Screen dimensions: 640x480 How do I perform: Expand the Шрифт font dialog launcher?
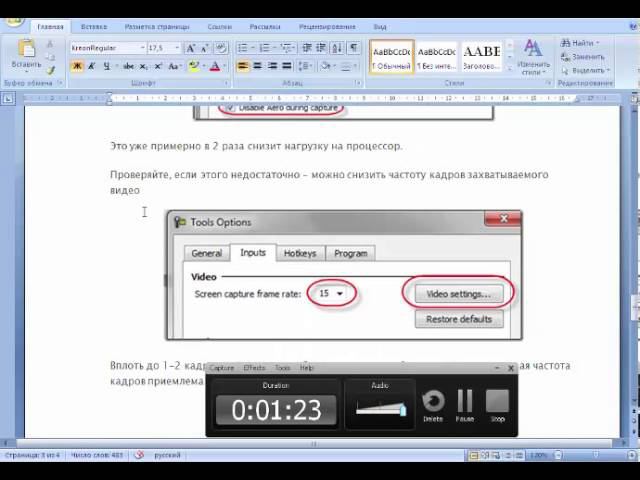(226, 83)
